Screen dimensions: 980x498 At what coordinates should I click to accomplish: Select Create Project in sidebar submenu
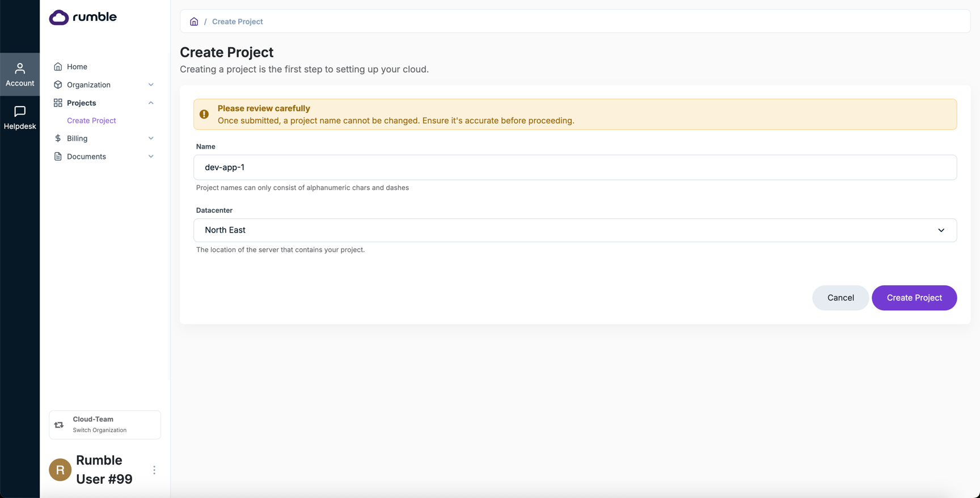(91, 120)
